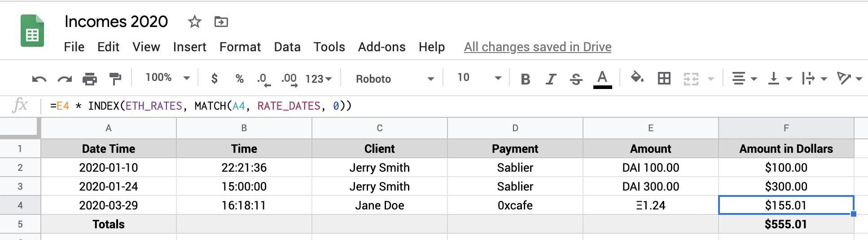The image size is (868, 240).
Task: Format selection as currency with dollar button
Action: pos(215,79)
